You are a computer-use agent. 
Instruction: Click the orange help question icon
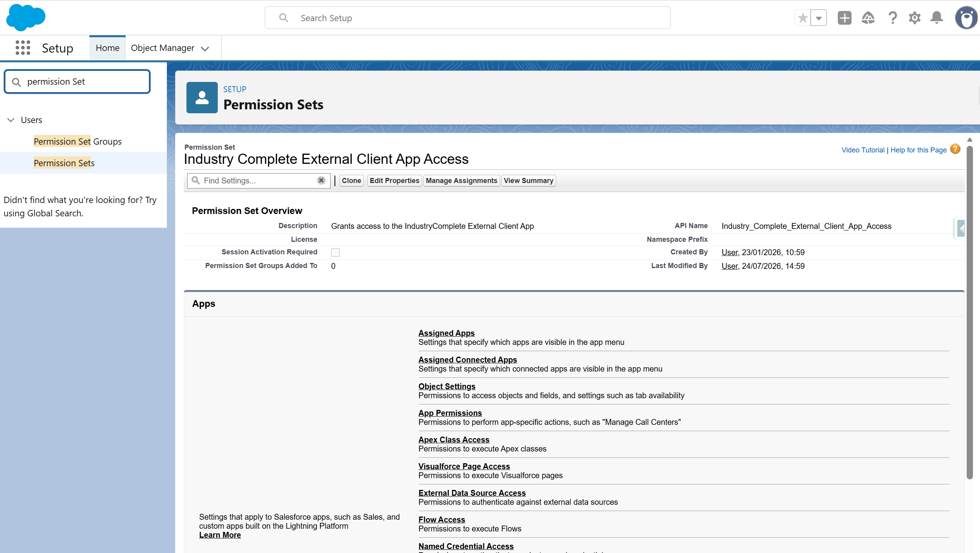click(x=955, y=149)
